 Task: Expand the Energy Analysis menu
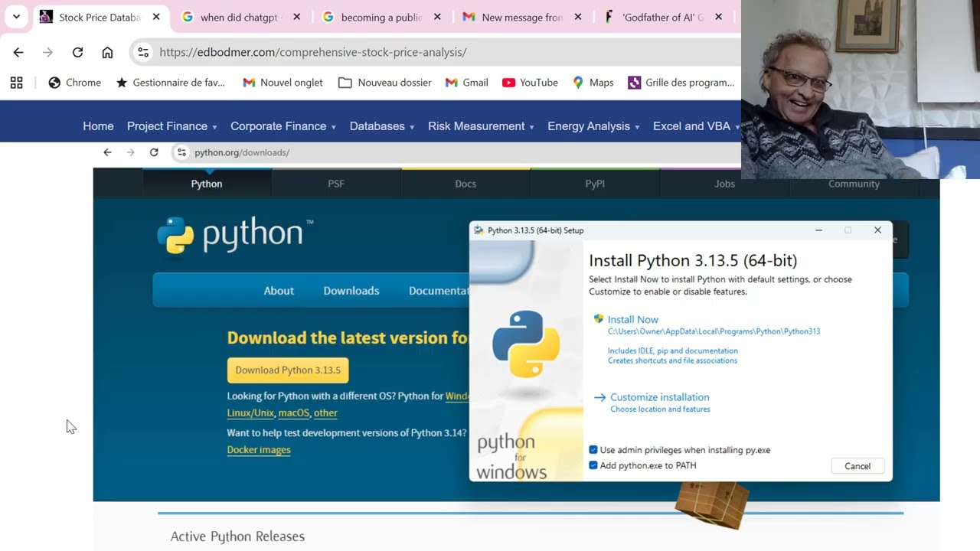pyautogui.click(x=593, y=126)
